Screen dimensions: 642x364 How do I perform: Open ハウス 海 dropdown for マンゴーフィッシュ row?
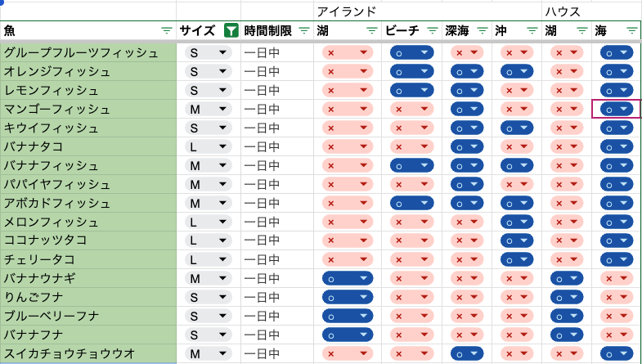pos(617,110)
